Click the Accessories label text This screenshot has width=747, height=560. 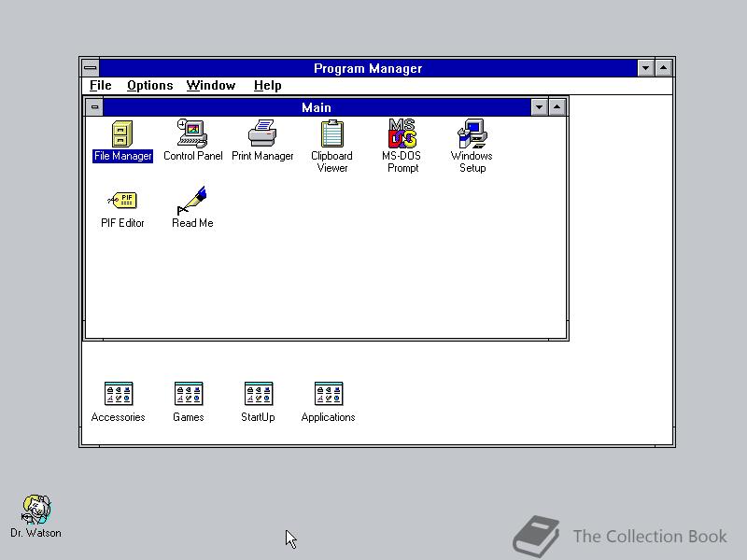[119, 417]
